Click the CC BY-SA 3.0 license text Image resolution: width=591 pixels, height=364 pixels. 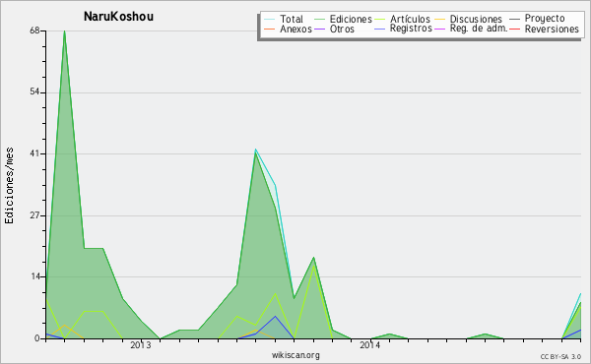tap(560, 357)
